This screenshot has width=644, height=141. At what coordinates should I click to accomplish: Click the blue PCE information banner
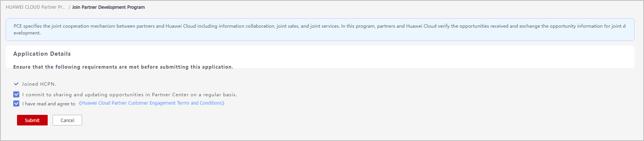coord(320,30)
